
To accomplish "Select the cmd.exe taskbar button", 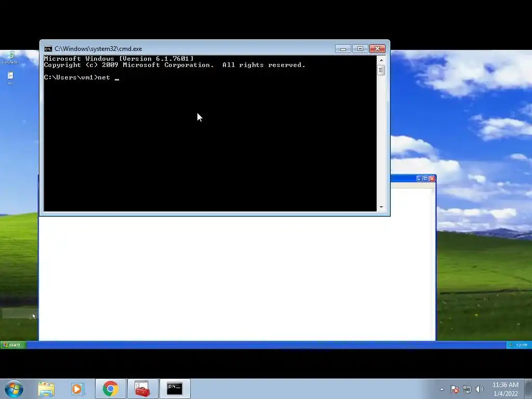I will tap(175, 389).
